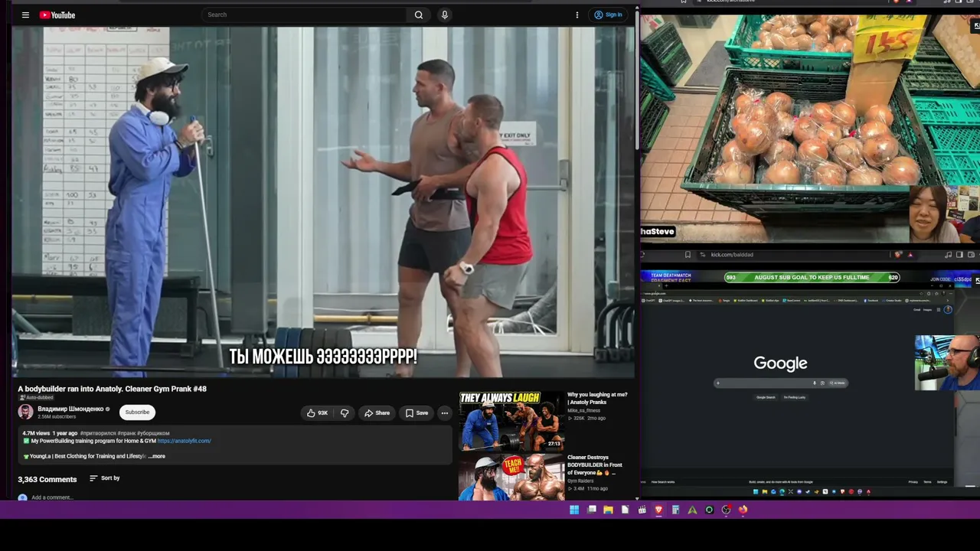Subscribe to Владимир Шмонденко channel
The image size is (980, 551).
coord(138,412)
